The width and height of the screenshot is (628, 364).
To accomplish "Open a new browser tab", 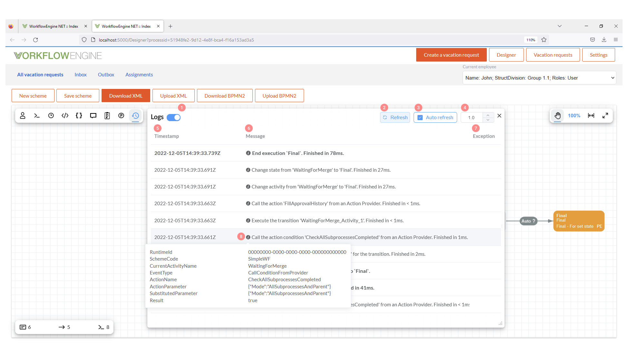I will [x=170, y=26].
